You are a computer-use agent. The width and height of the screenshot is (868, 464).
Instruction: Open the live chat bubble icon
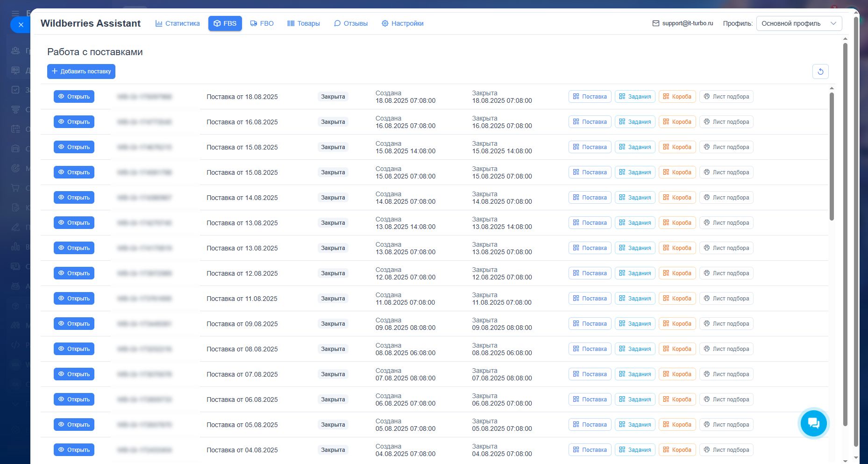pyautogui.click(x=813, y=423)
